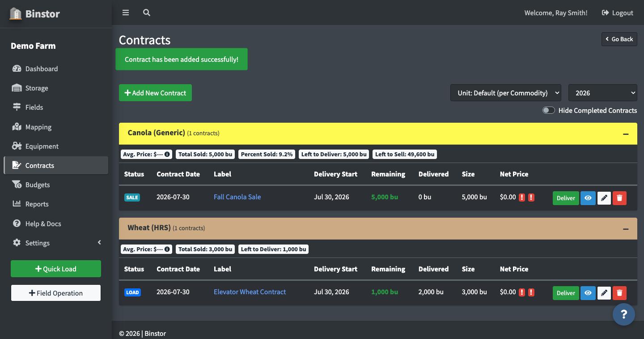The height and width of the screenshot is (339, 644).
Task: Click second warning icon in Canola row
Action: point(531,197)
